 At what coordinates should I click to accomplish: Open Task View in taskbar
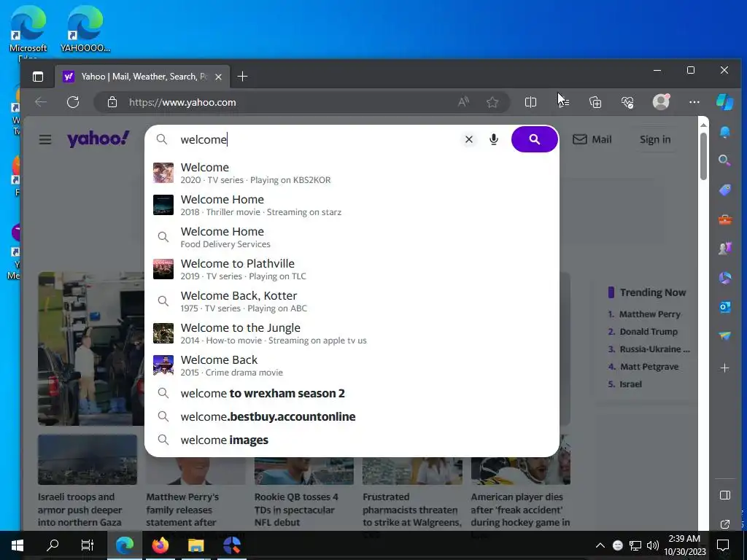(x=88, y=545)
